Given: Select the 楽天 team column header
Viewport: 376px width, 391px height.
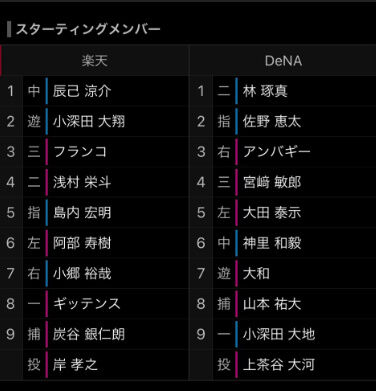Looking at the screenshot, I should 95,61.
